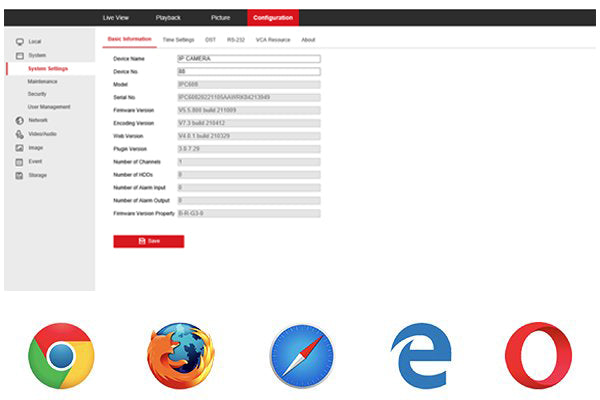This screenshot has height=400, width=600.
Task: Click the red Opera browser icon
Action: coord(538,356)
